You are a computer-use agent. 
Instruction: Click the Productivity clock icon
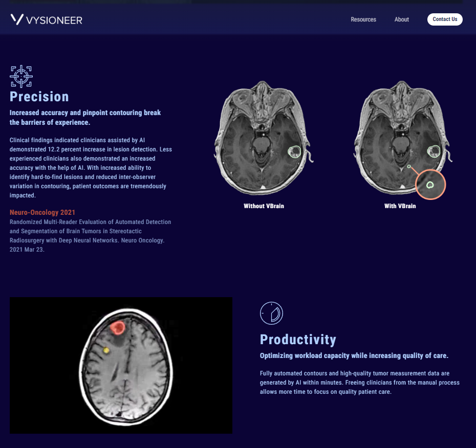coord(271,313)
